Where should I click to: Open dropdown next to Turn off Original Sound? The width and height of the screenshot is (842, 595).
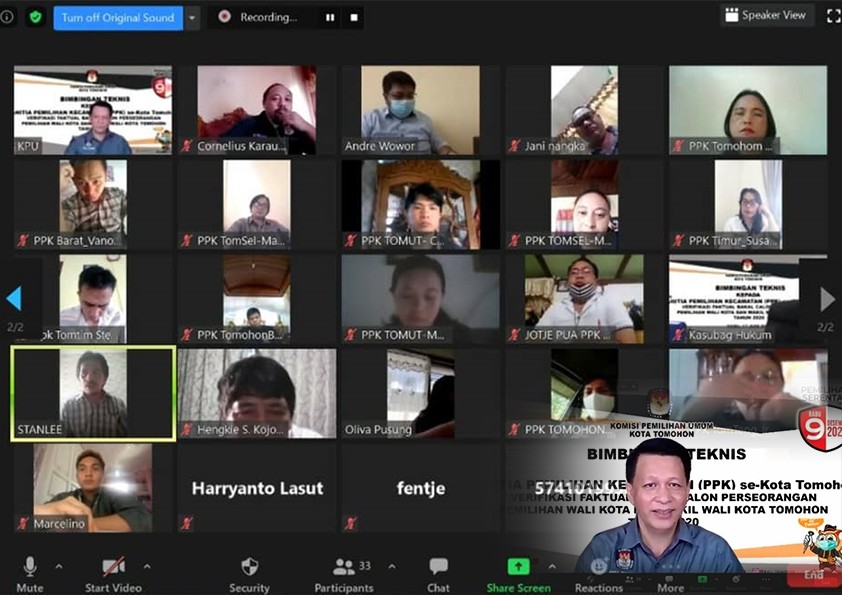point(193,17)
